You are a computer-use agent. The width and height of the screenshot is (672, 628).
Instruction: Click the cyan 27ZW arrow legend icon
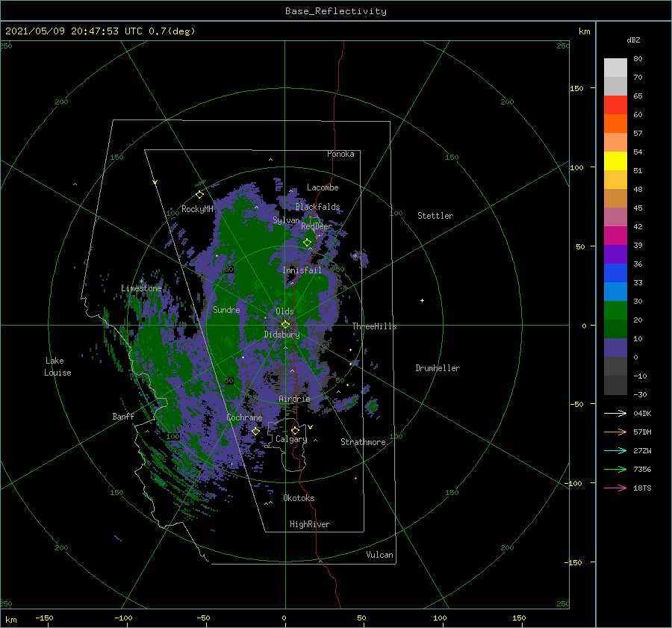pos(615,450)
